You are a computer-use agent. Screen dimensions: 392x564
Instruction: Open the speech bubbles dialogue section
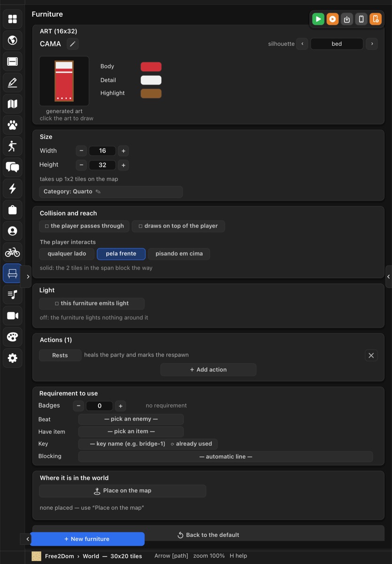pyautogui.click(x=13, y=167)
